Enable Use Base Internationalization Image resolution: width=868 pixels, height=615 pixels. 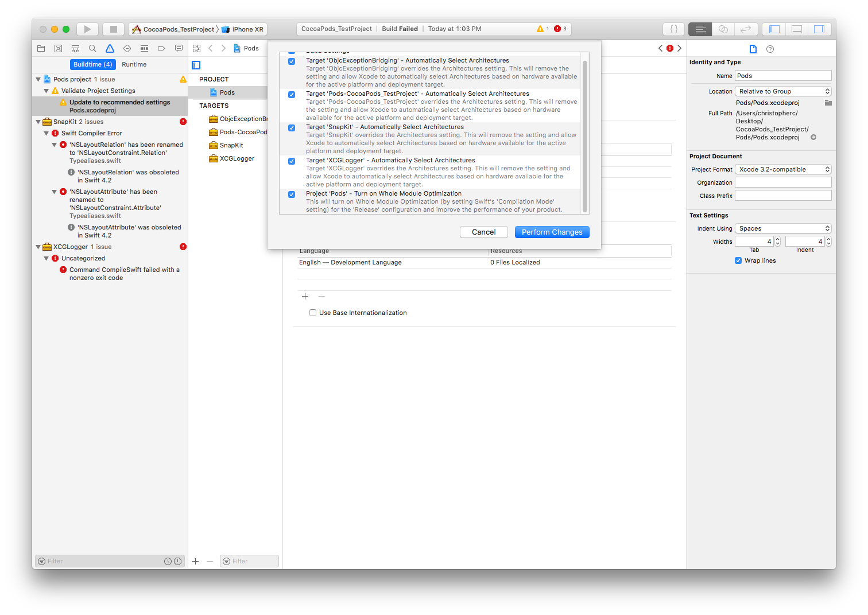(x=313, y=313)
